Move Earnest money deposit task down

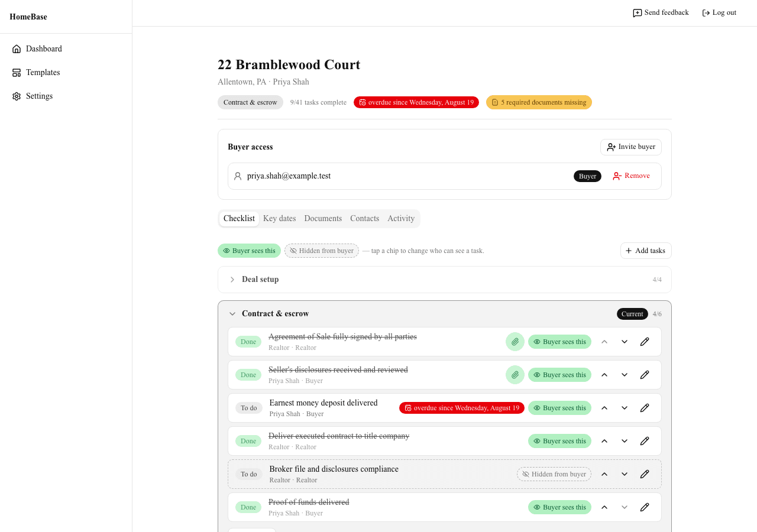[625, 408]
